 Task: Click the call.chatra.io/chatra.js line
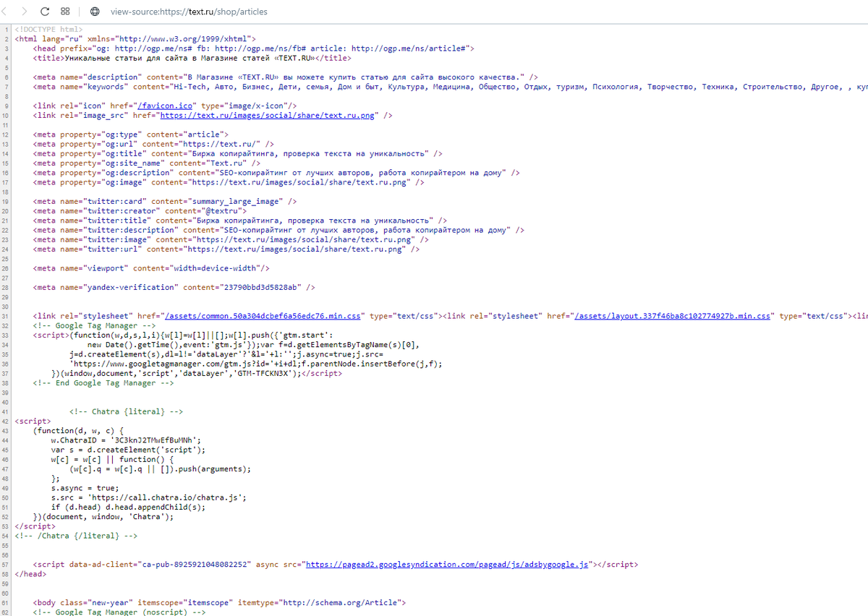(x=149, y=497)
